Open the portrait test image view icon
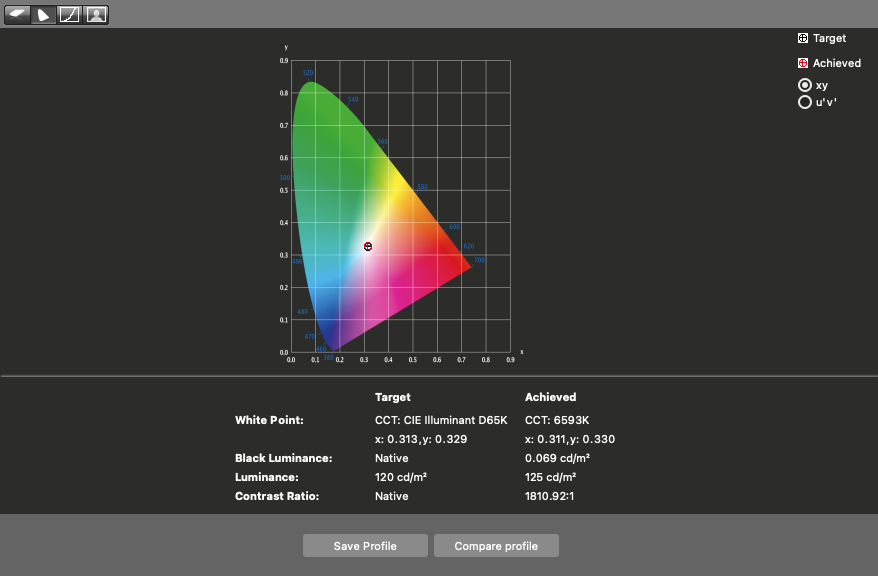The image size is (878, 576). click(x=95, y=15)
